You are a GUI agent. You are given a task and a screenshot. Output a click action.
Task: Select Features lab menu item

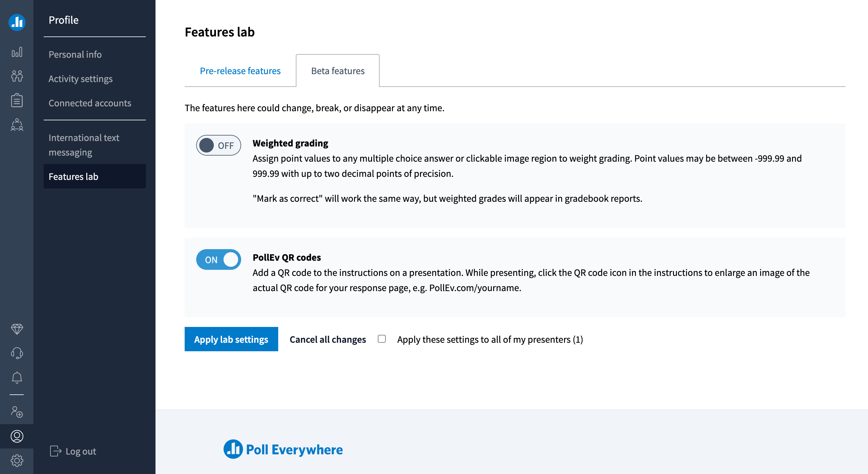pos(95,176)
